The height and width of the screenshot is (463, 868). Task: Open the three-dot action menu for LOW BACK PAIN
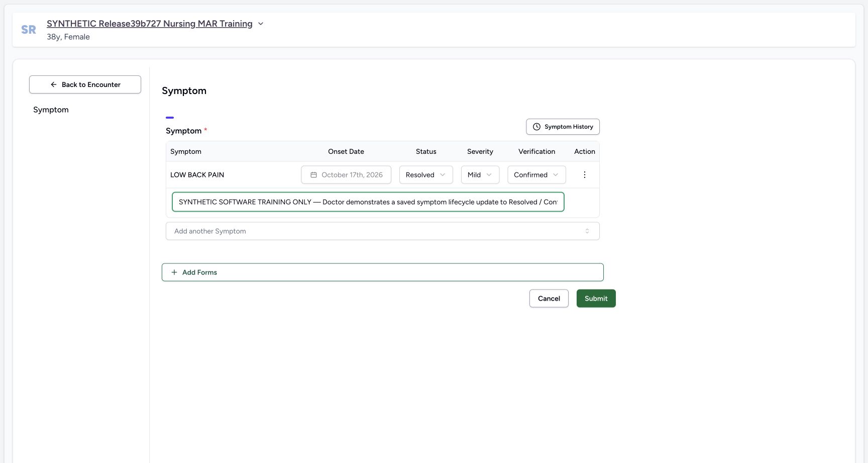[584, 175]
